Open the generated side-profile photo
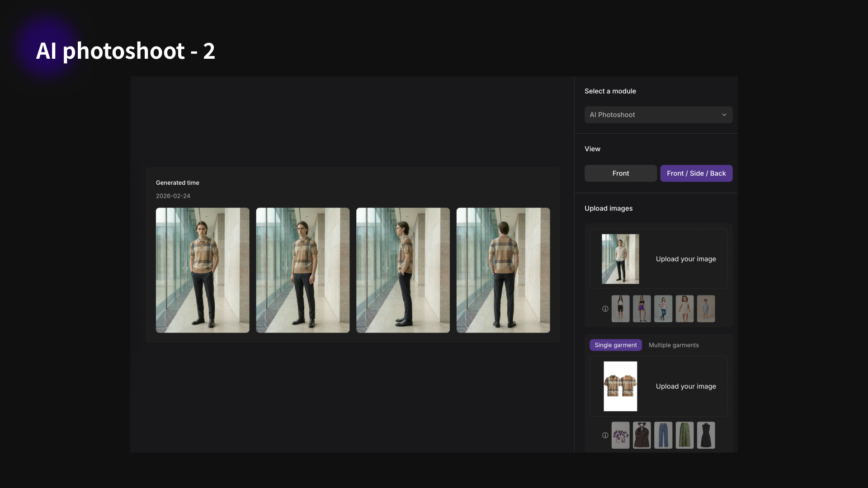This screenshot has height=488, width=868. (403, 270)
